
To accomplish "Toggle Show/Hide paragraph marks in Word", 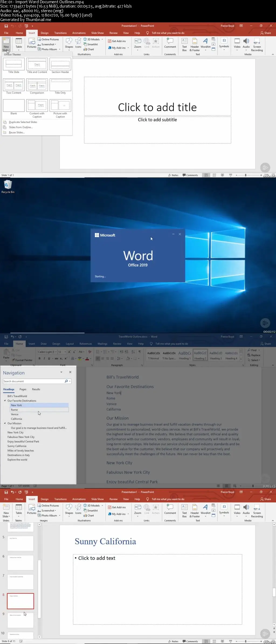I will [x=139, y=352].
